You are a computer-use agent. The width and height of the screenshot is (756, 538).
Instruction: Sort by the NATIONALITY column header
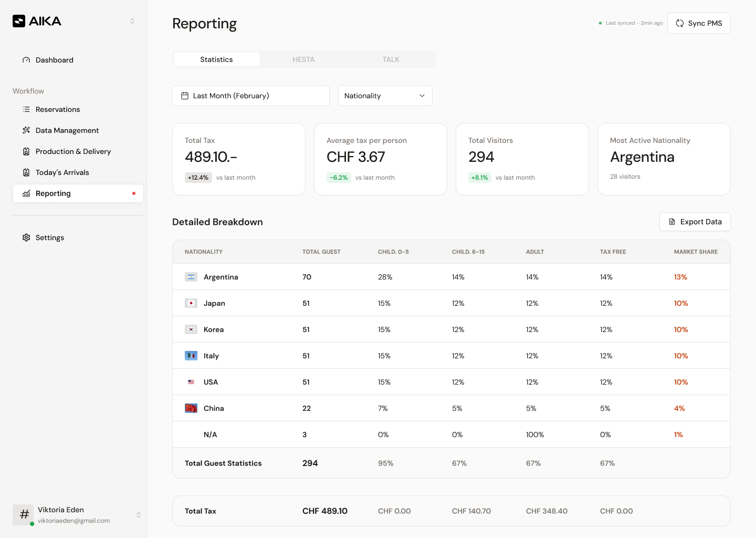(x=204, y=252)
